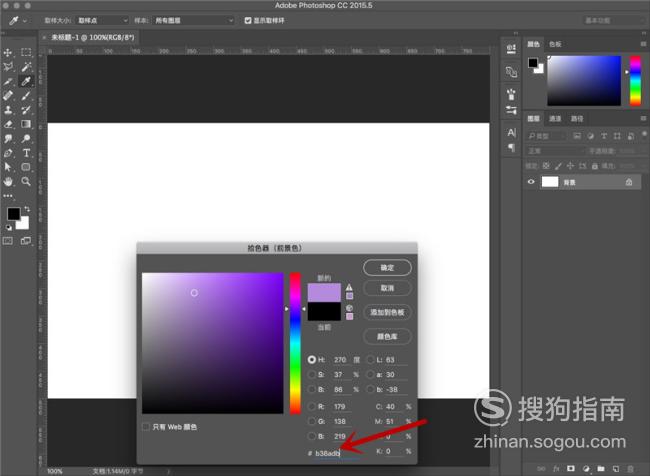Select the Rectangular Marquee tool

click(26, 52)
